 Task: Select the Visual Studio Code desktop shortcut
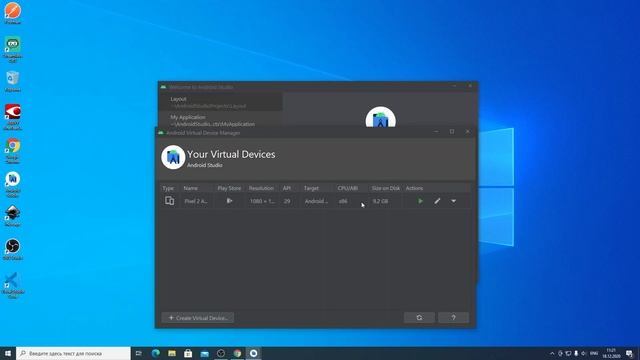tap(13, 285)
